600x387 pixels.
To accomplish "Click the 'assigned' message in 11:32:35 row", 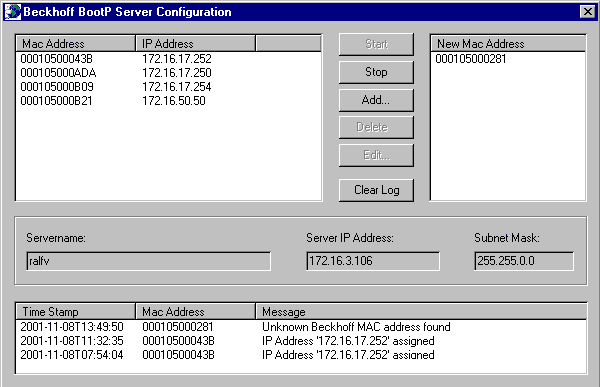I will [348, 341].
